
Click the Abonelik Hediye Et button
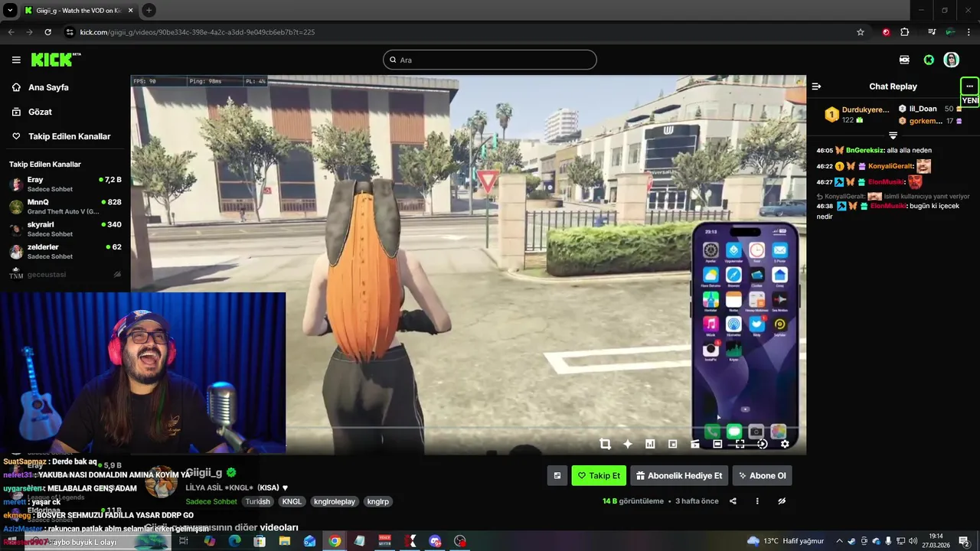tap(679, 475)
